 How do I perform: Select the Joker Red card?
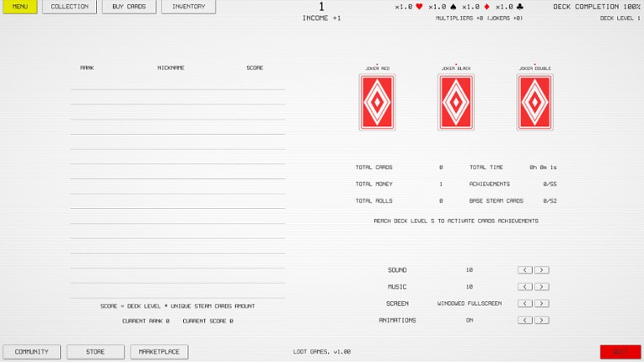377,102
